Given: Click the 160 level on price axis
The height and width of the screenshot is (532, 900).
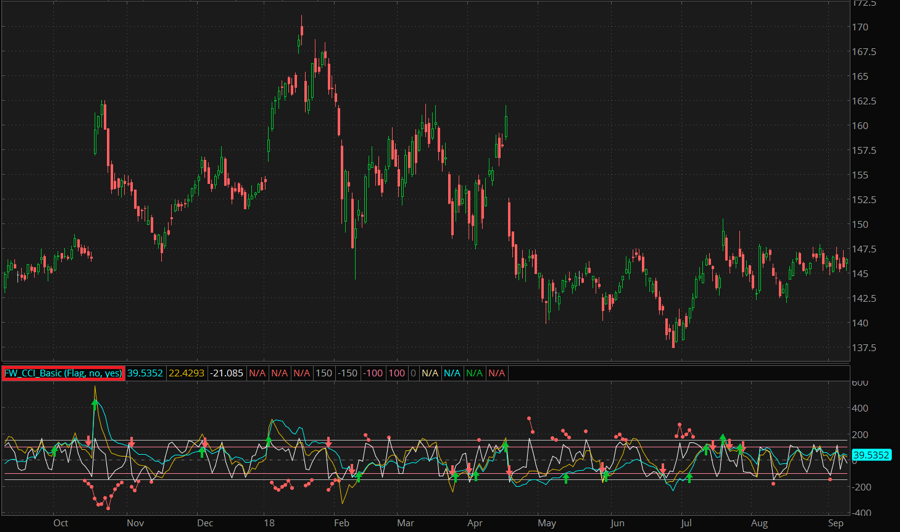Looking at the screenshot, I should click(860, 126).
